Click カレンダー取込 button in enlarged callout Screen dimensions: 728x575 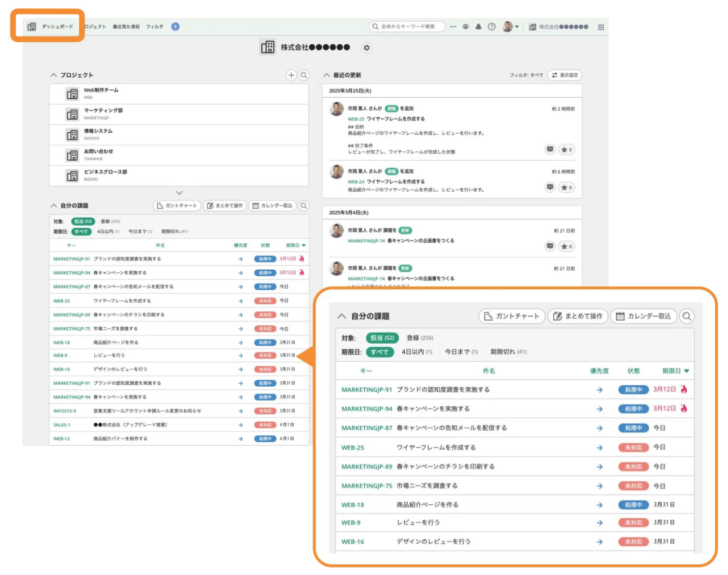pyautogui.click(x=644, y=316)
